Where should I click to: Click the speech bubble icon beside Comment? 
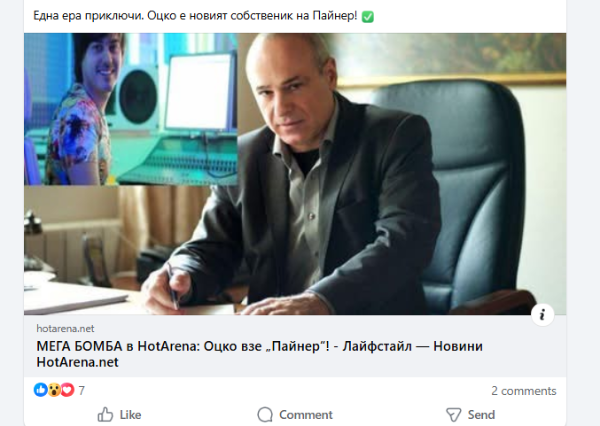coord(265,415)
